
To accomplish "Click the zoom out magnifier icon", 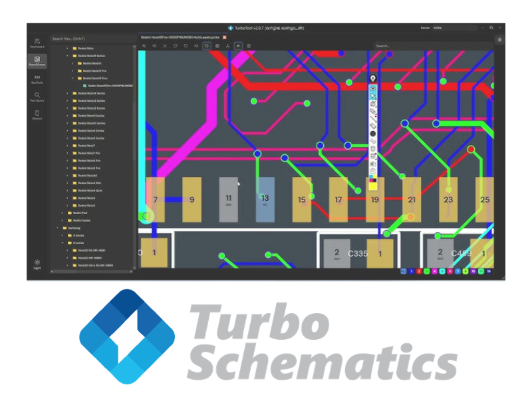I will point(154,46).
